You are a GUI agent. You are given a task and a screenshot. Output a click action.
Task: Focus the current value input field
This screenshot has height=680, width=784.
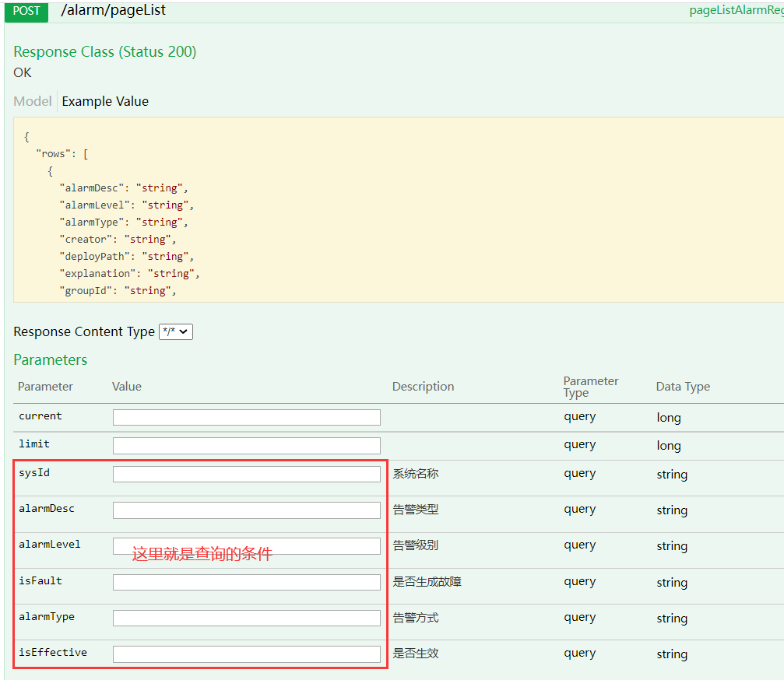point(247,417)
